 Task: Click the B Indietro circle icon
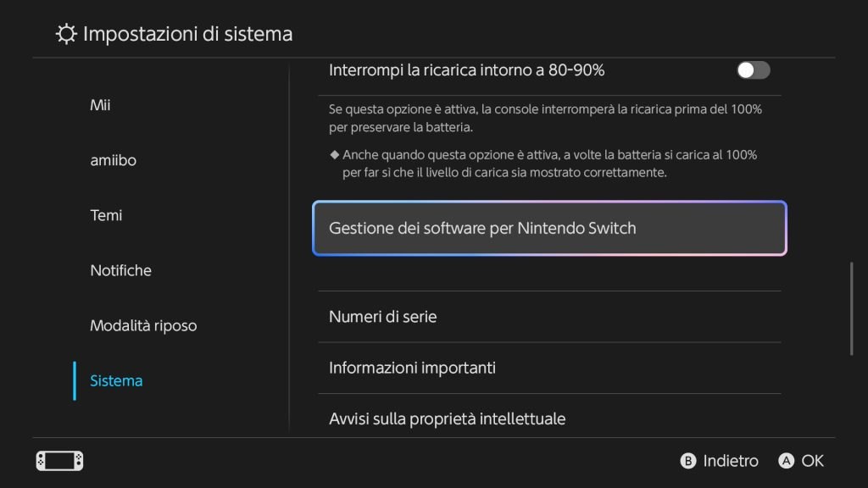click(689, 461)
